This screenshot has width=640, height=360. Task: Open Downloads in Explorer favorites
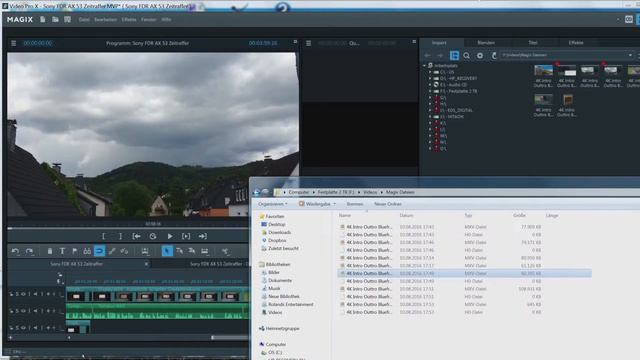tap(279, 232)
